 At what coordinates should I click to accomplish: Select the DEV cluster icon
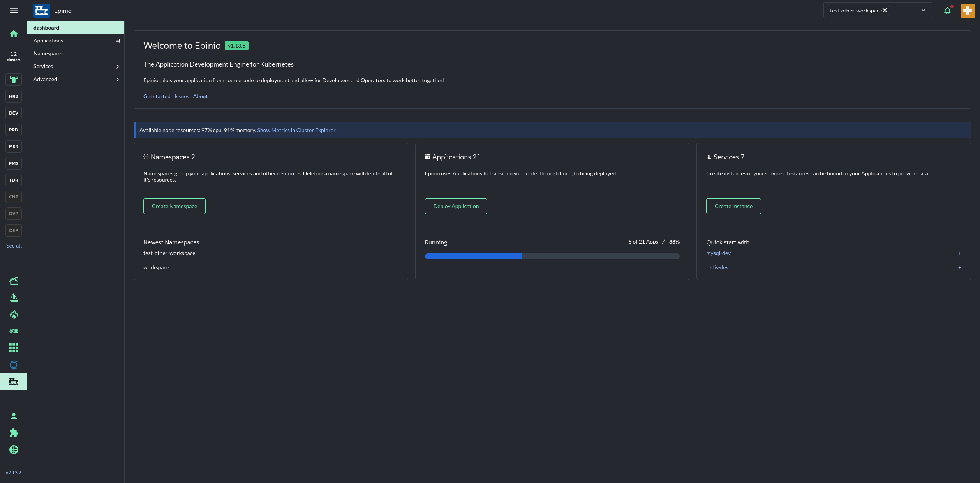click(x=13, y=113)
